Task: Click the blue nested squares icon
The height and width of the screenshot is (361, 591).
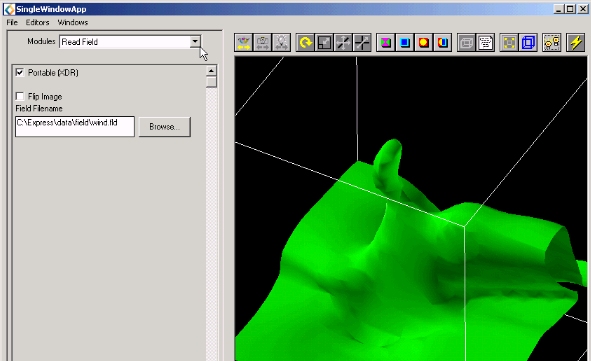Action: [528, 42]
